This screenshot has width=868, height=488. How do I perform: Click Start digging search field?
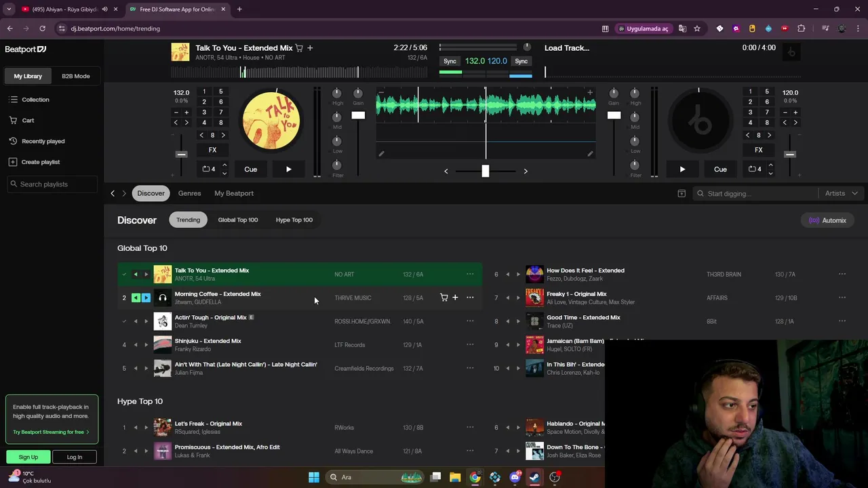755,194
